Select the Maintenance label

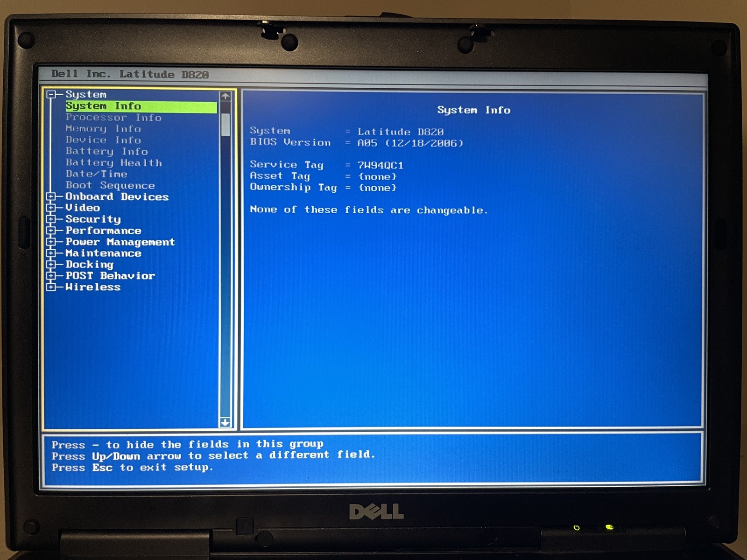103,253
